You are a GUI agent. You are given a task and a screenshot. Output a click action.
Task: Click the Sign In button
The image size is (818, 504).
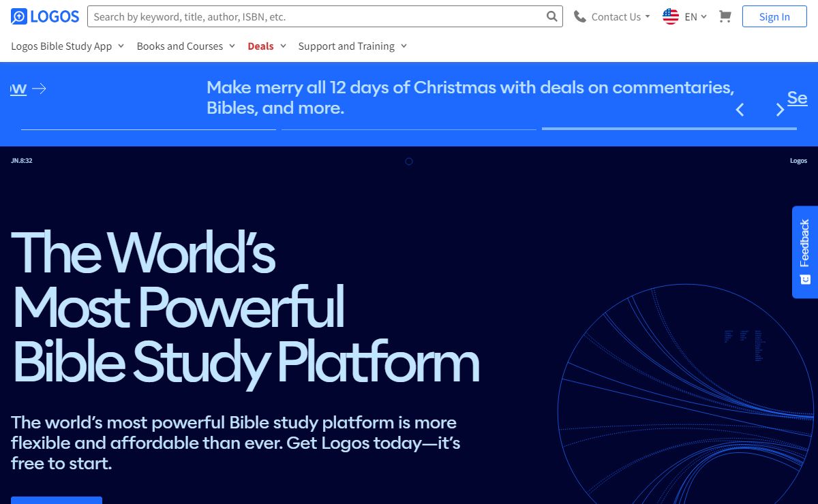774,16
